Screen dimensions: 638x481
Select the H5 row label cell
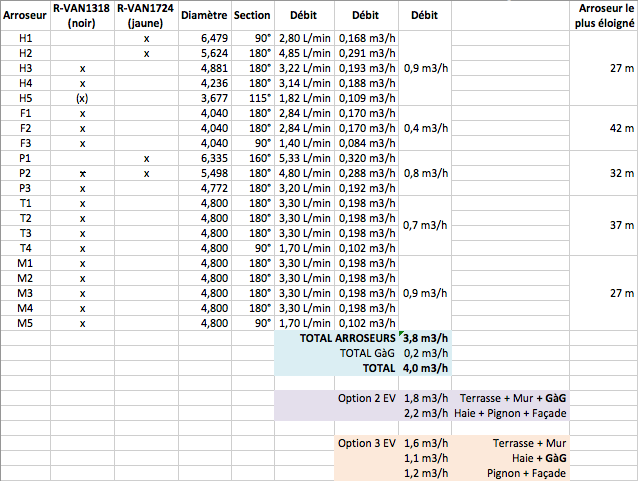pos(25,98)
